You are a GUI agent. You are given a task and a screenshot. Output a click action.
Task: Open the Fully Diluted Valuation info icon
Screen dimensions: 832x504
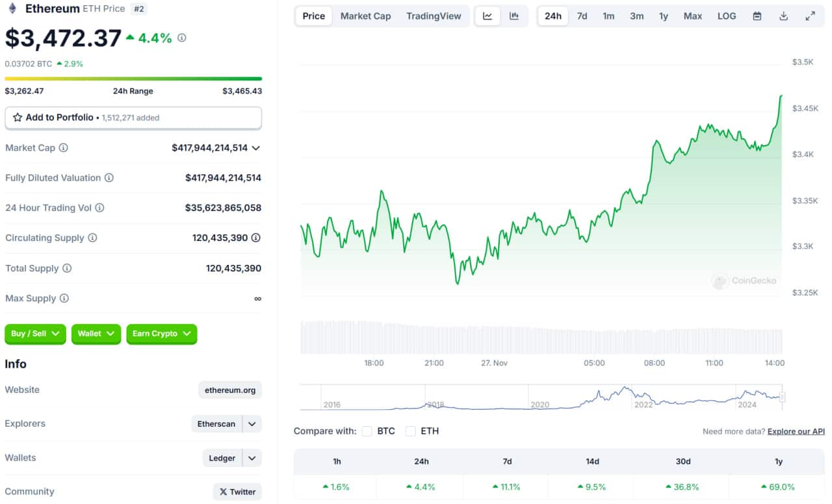coord(109,178)
